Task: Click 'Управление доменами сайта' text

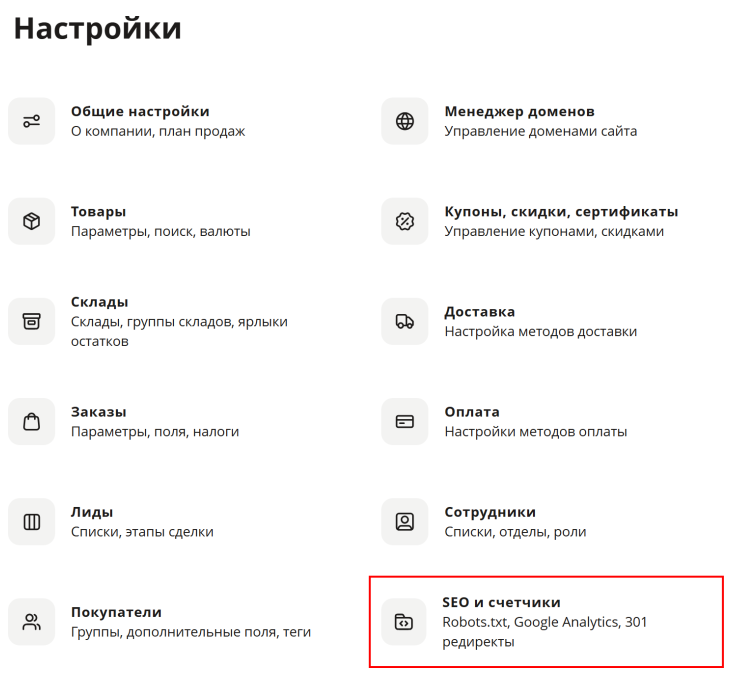Action: tap(541, 131)
